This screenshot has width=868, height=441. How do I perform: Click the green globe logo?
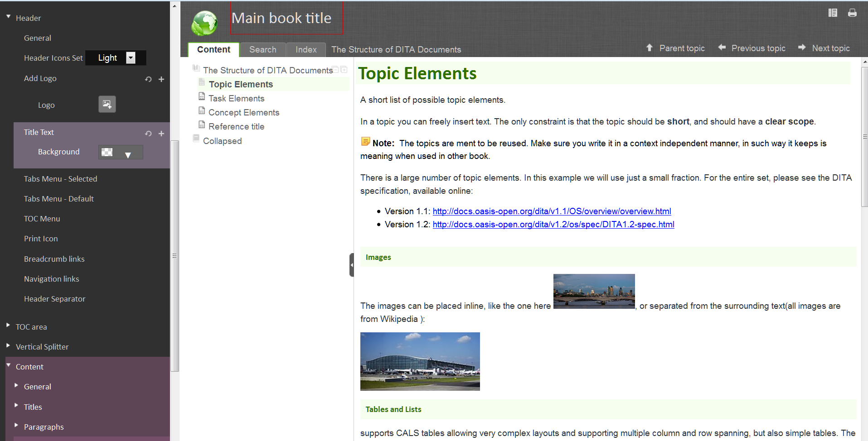tap(204, 23)
